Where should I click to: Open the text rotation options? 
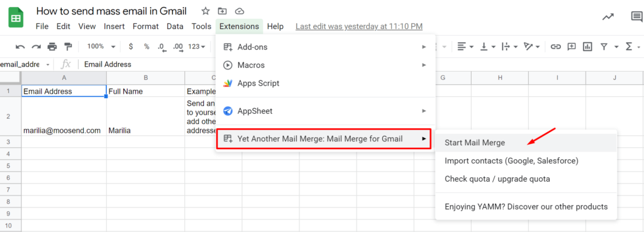coord(532,47)
